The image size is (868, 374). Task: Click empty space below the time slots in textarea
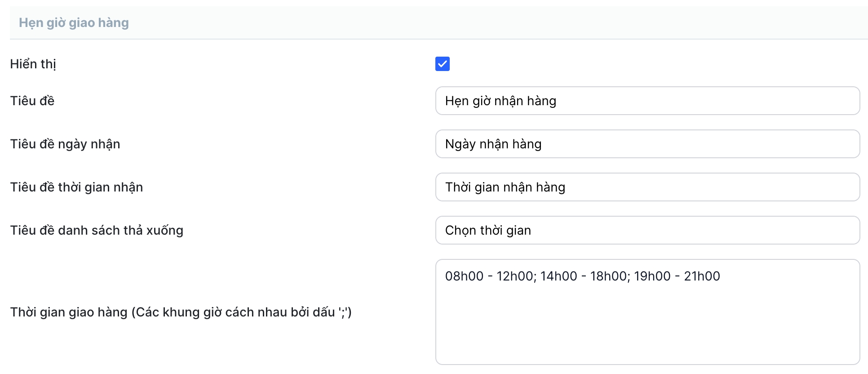[x=647, y=328]
